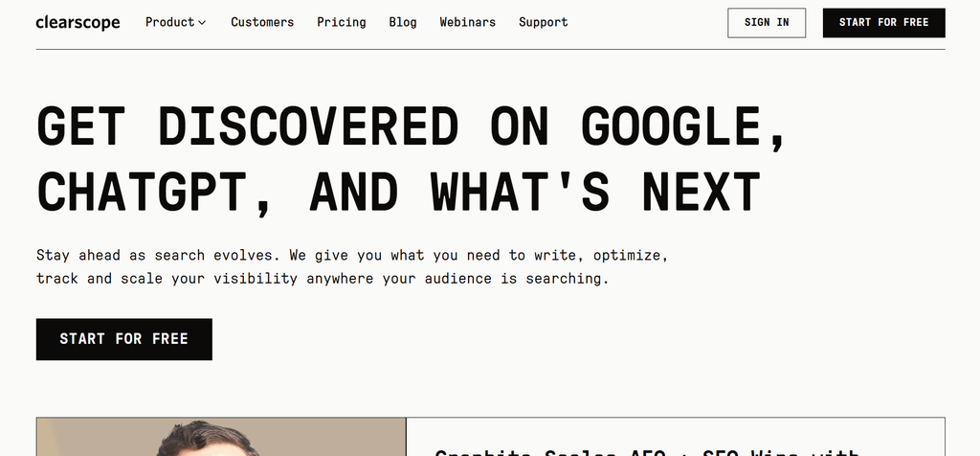Click START FOR FREE below the hero text
Screen dimensions: 980x456
coord(123,339)
